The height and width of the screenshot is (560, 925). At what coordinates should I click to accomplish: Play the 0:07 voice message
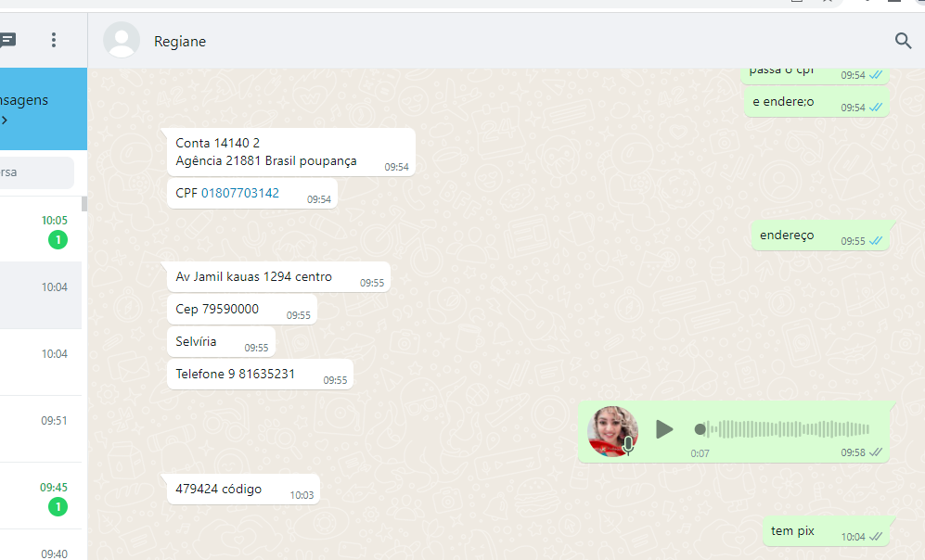[x=664, y=429]
